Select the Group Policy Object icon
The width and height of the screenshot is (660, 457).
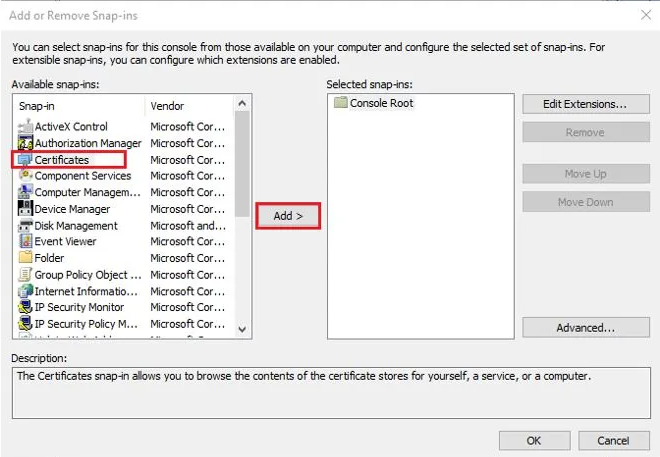point(25,274)
